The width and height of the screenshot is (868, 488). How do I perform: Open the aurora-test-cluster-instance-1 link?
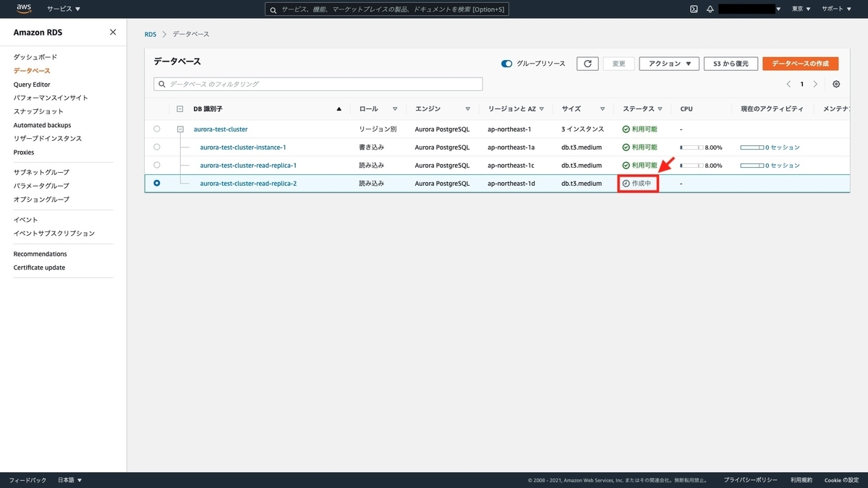click(243, 147)
